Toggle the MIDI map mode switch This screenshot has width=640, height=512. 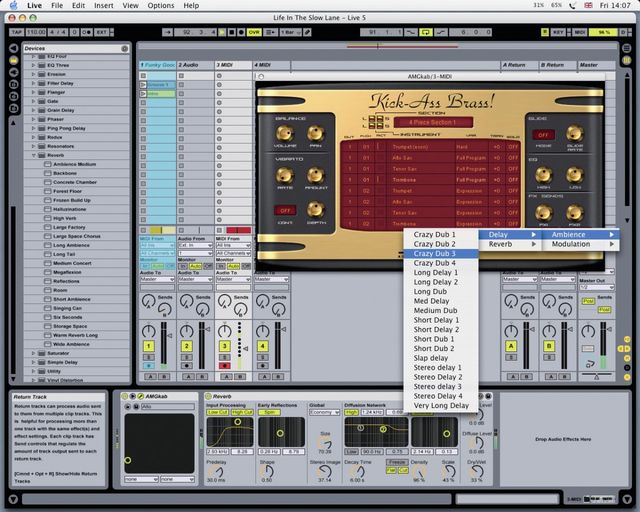580,32
